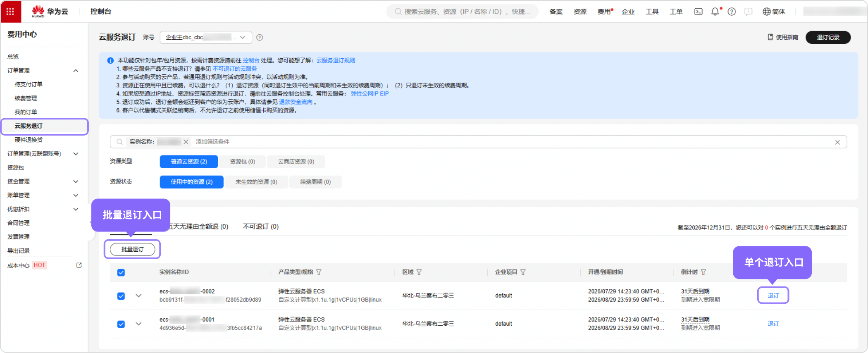The width and height of the screenshot is (868, 353).
Task: Filter the 产品类型/规格 column
Action: 319,272
